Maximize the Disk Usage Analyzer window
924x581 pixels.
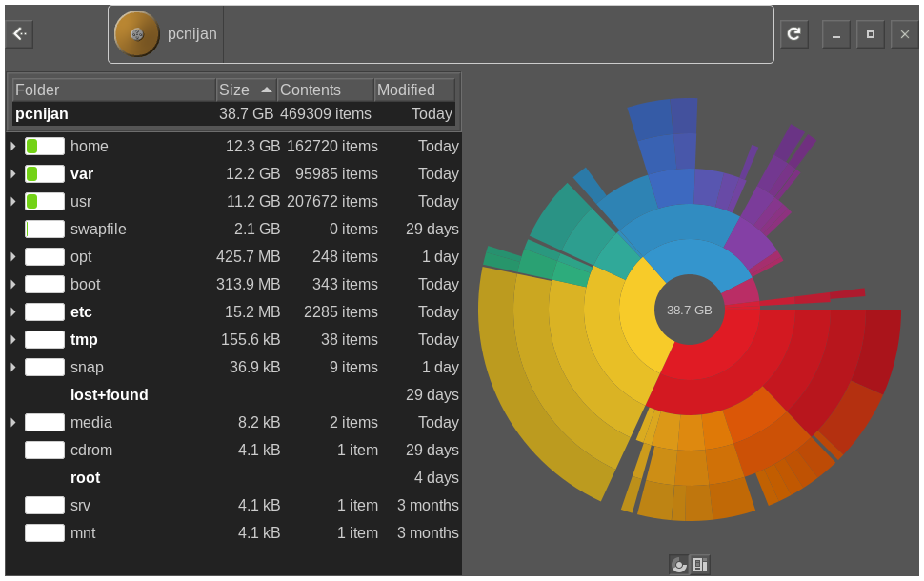(x=870, y=34)
